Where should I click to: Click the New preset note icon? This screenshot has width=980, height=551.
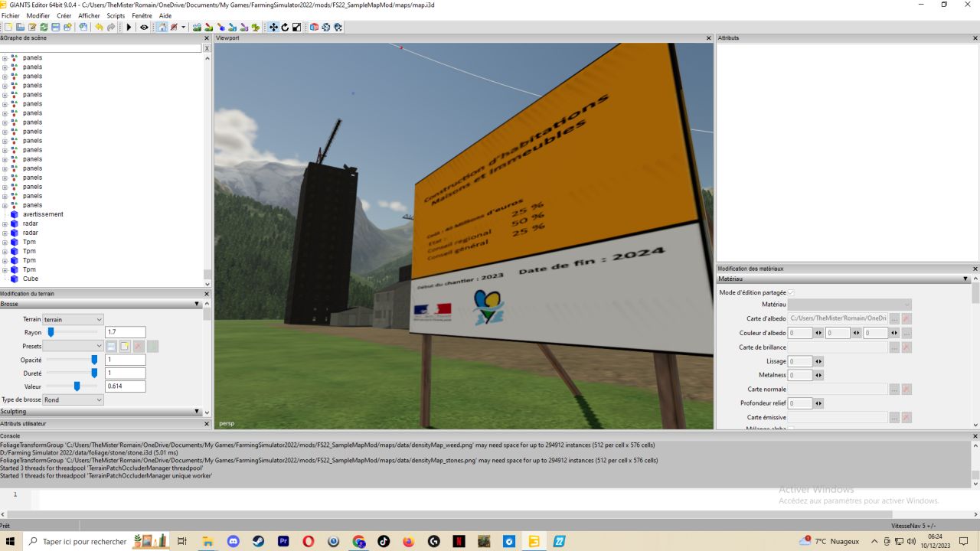pos(125,347)
